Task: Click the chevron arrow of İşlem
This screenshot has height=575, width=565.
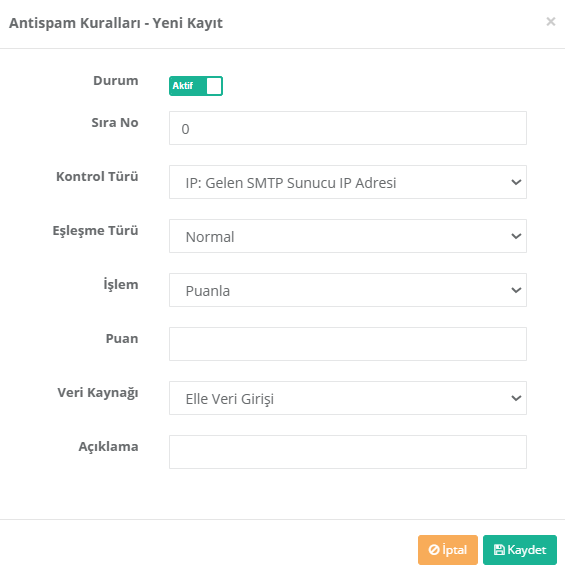Action: click(x=516, y=290)
